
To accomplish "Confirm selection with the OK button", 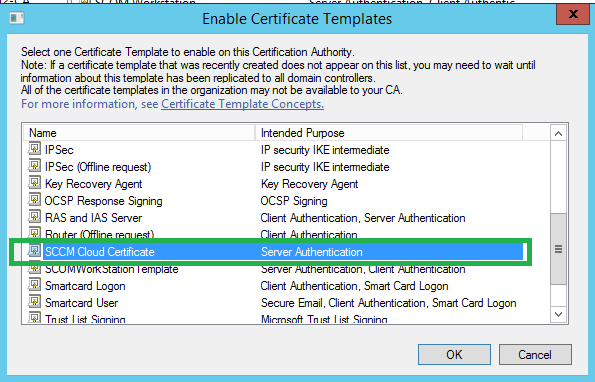I will (454, 355).
